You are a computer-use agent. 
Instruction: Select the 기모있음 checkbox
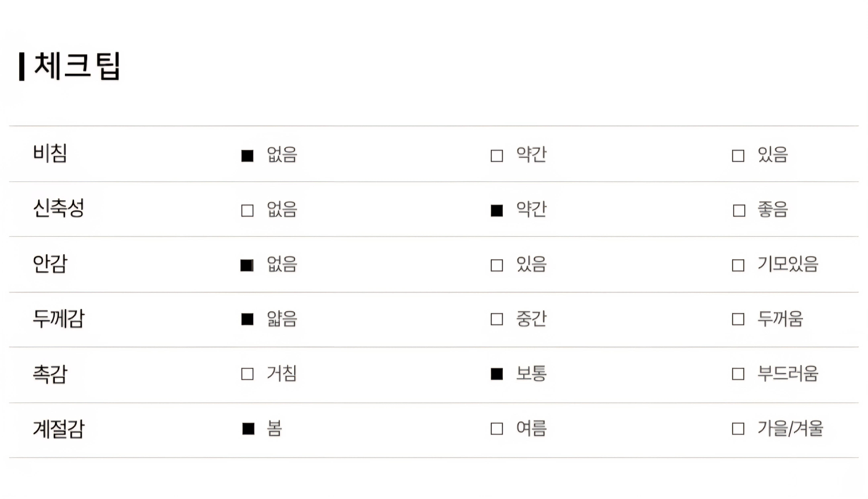coord(738,265)
